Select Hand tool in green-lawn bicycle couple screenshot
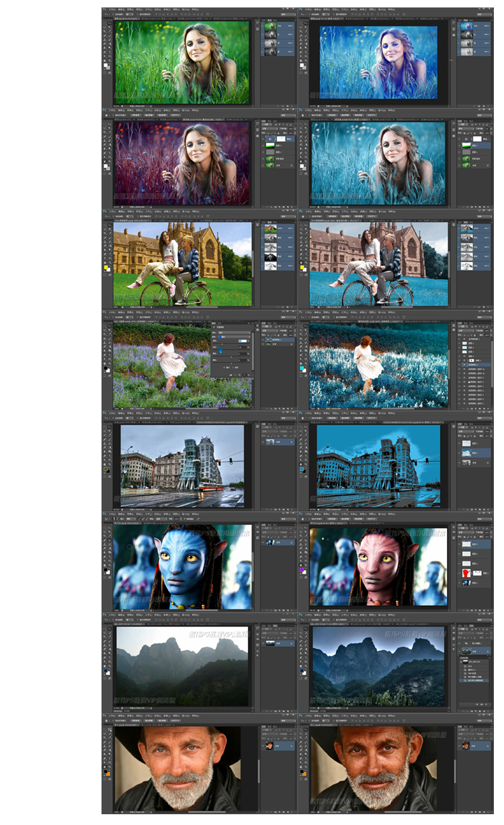504x825 pixels. (x=105, y=262)
